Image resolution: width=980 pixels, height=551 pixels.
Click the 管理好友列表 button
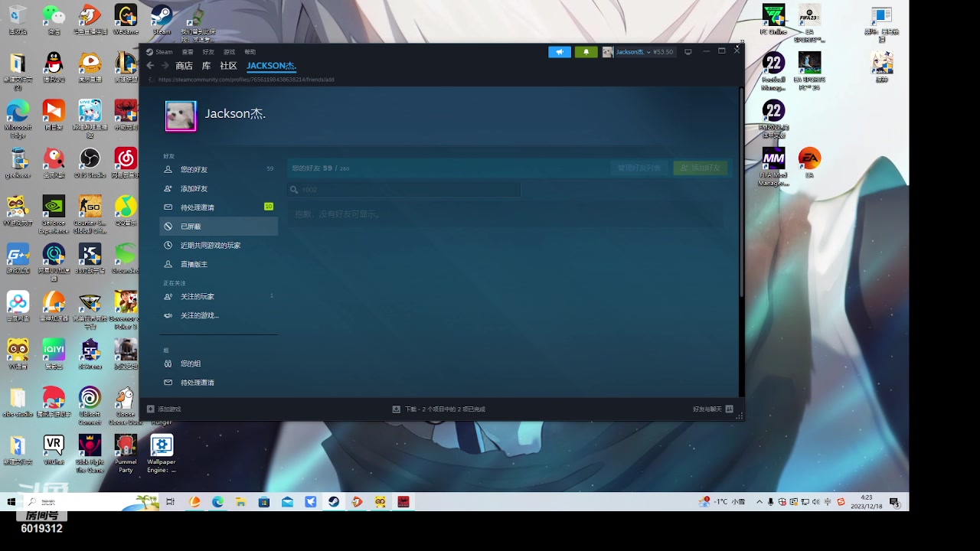point(639,168)
